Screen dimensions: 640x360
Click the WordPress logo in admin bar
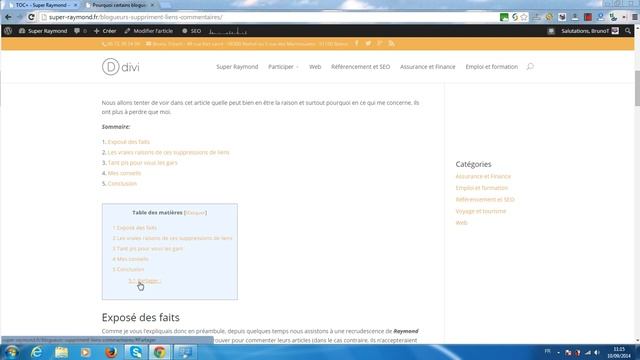coord(8,31)
